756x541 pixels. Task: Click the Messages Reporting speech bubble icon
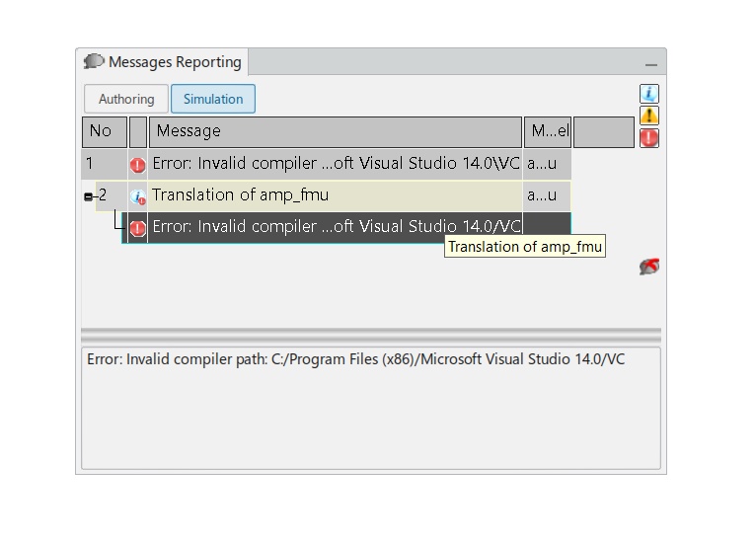point(94,62)
